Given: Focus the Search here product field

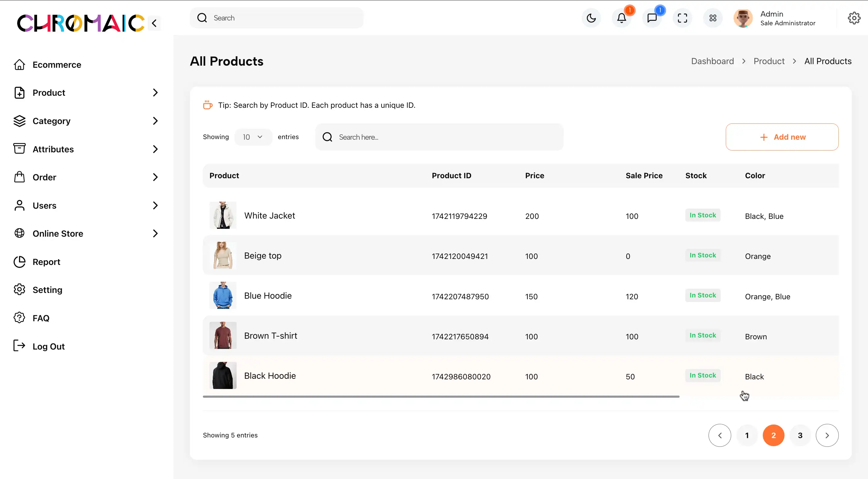Looking at the screenshot, I should pyautogui.click(x=445, y=137).
